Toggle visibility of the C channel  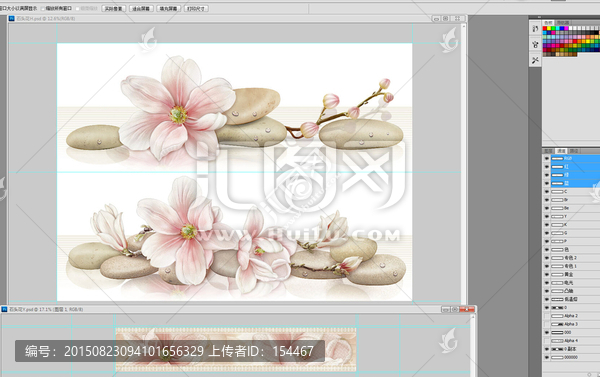point(546,192)
